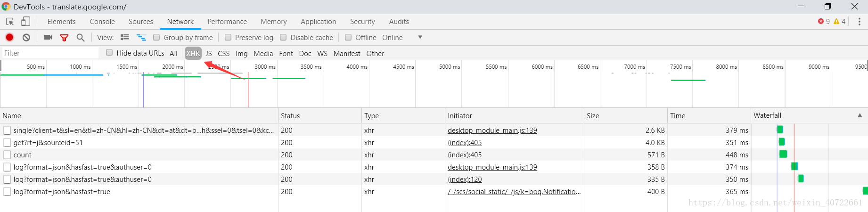This screenshot has width=868, height=212.
Task: Filter requests by Other type
Action: (x=376, y=54)
